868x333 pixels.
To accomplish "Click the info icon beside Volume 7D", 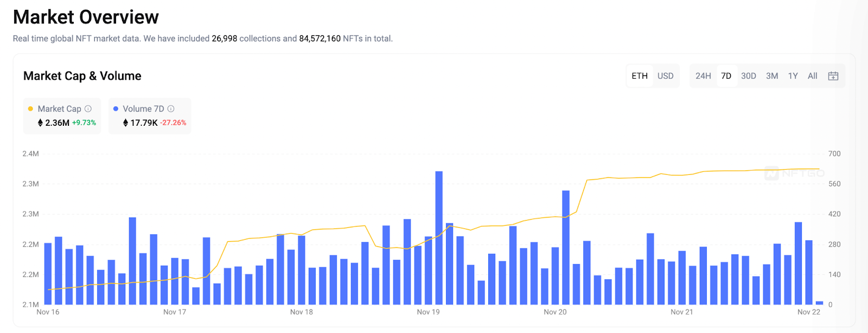I will 171,108.
